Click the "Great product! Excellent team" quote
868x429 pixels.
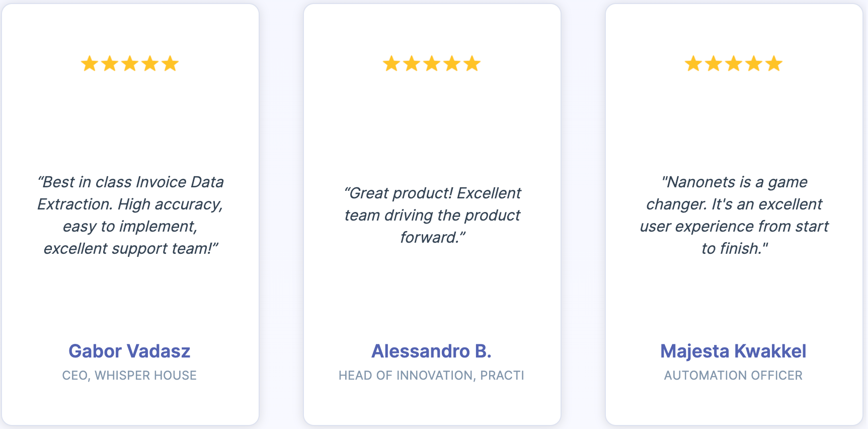432,215
